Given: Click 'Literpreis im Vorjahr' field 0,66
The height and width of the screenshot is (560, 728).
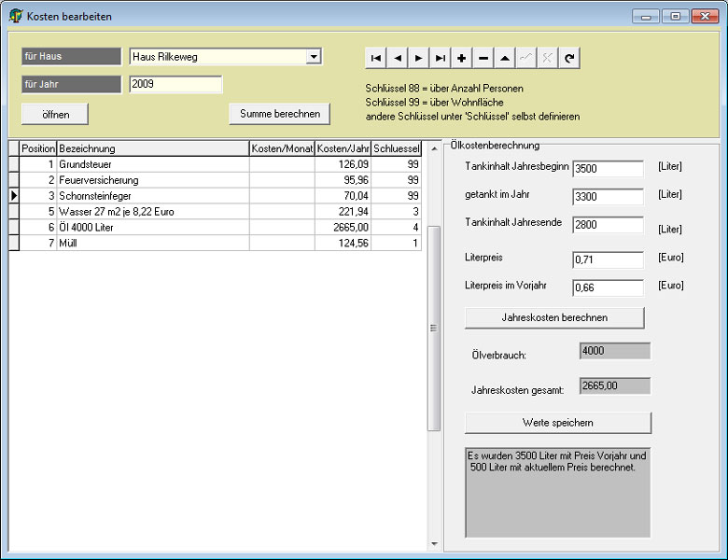Looking at the screenshot, I should (x=608, y=287).
